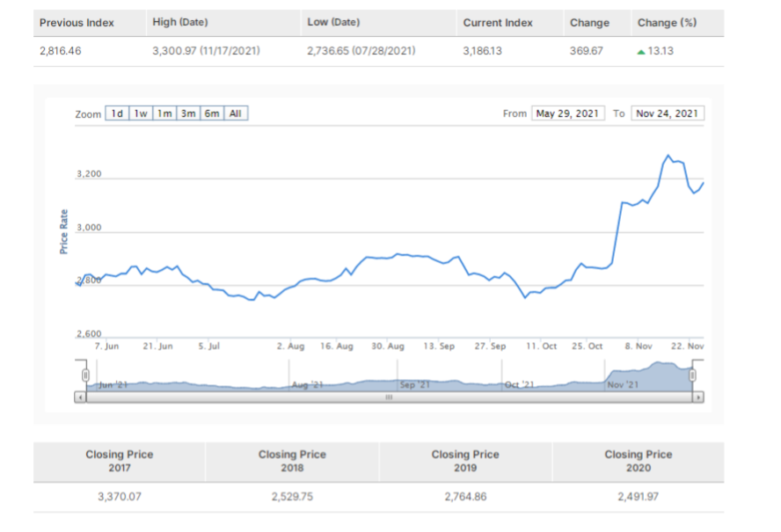Screen dimensions: 781x532
Task: Set chart zoom to 1d
Action: click(x=117, y=113)
